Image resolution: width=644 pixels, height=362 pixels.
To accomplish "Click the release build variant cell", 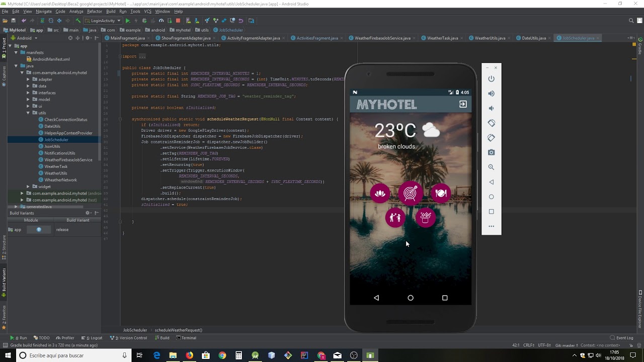I will pyautogui.click(x=77, y=230).
